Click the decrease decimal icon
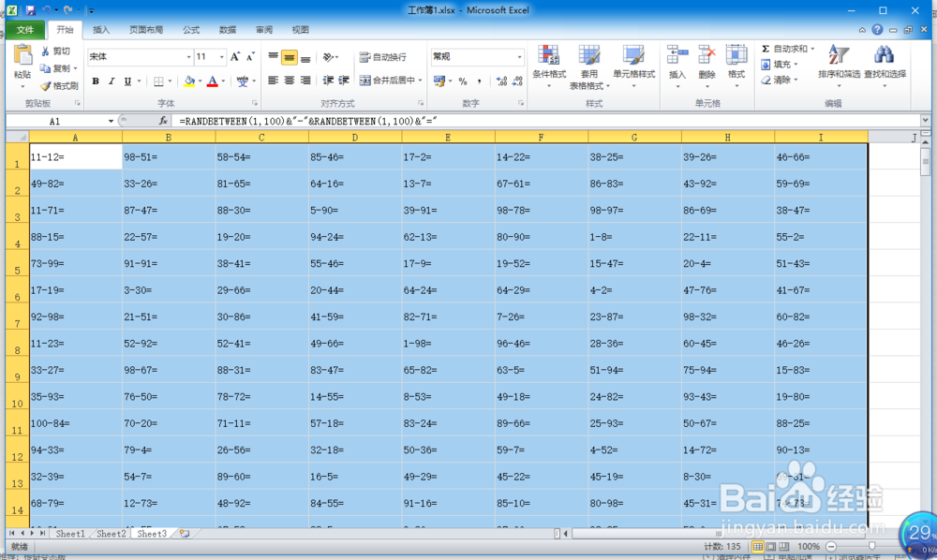The image size is (937, 560). 517,81
